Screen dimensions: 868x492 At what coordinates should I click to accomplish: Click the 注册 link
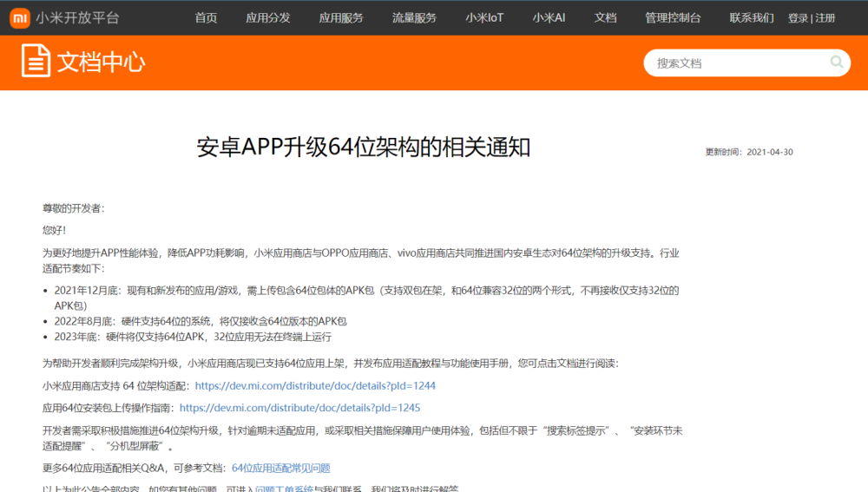[825, 18]
